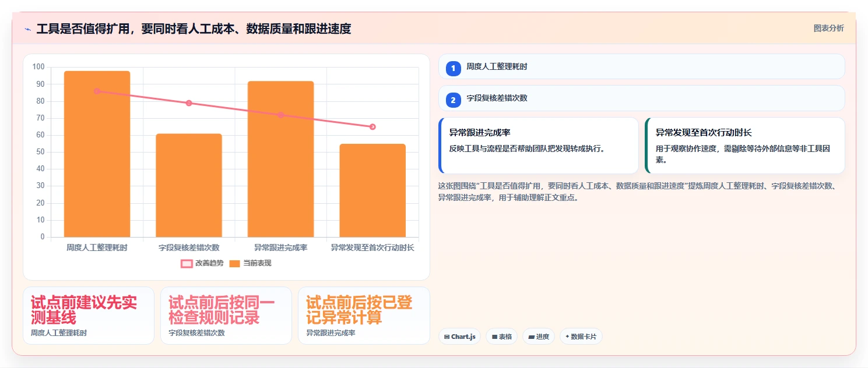The image size is (868, 368).
Task: Click the Chart.js tag chip
Action: [x=459, y=337]
